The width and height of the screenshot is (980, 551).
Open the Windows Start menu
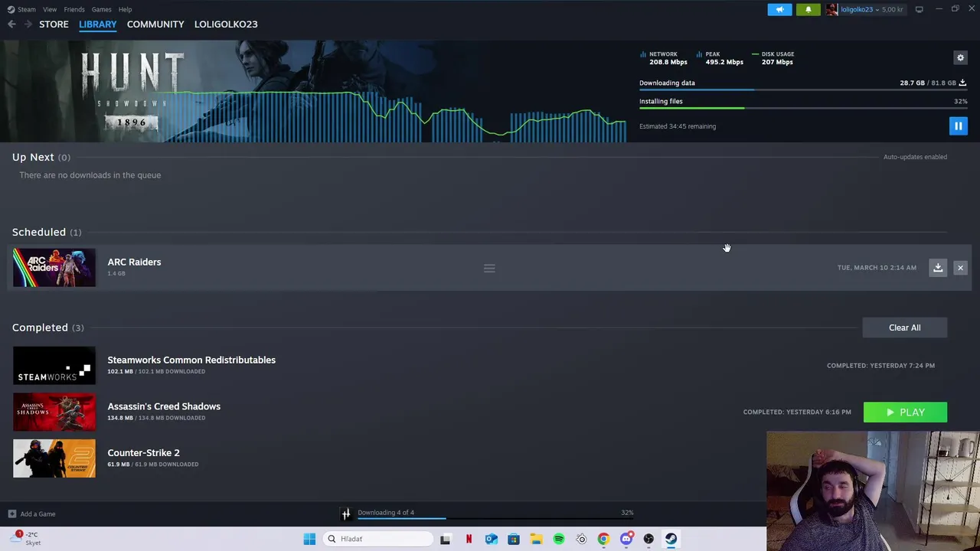(x=309, y=539)
